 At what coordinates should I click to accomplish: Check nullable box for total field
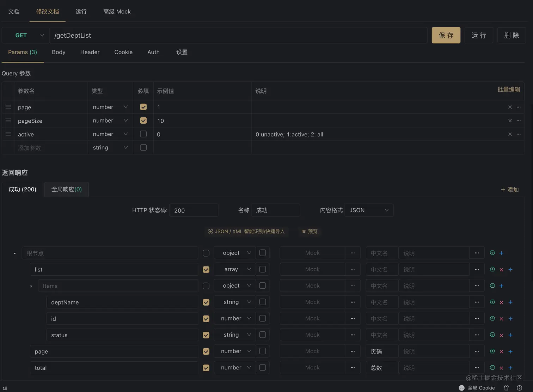[x=263, y=367]
